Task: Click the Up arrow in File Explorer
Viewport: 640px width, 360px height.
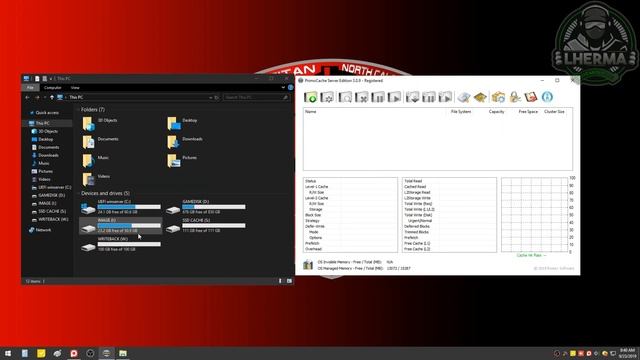Action: pos(52,98)
